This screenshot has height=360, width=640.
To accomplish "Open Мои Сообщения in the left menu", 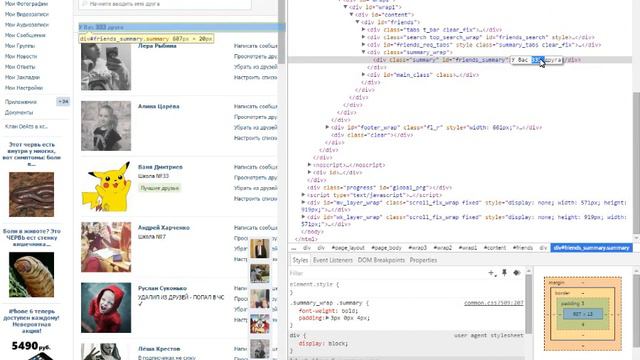I will [25, 35].
